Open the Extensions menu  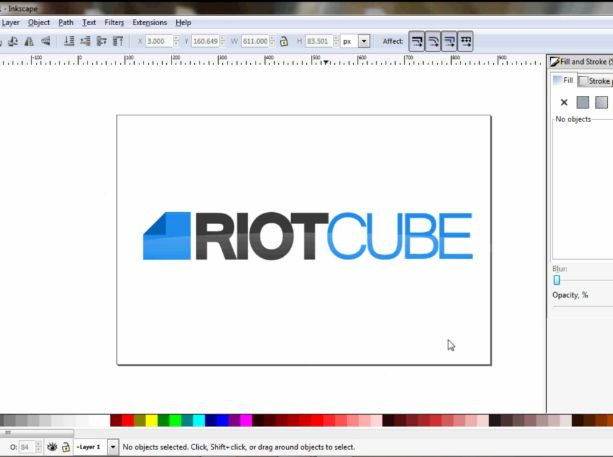point(150,23)
